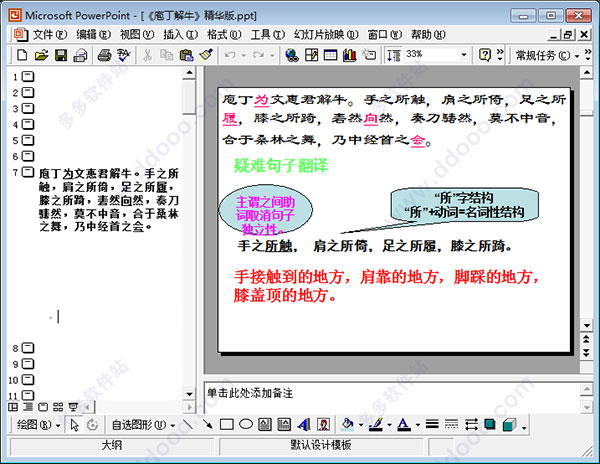This screenshot has width=600, height=464.
Task: Go to next slide double-arrow button
Action: pyautogui.click(x=586, y=352)
